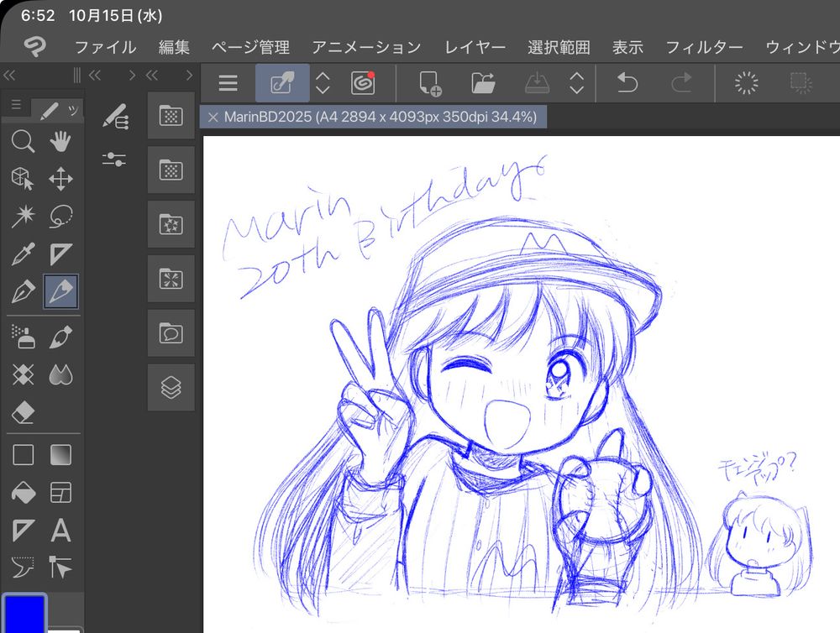Click the Clip Studio logo icon

click(35, 47)
